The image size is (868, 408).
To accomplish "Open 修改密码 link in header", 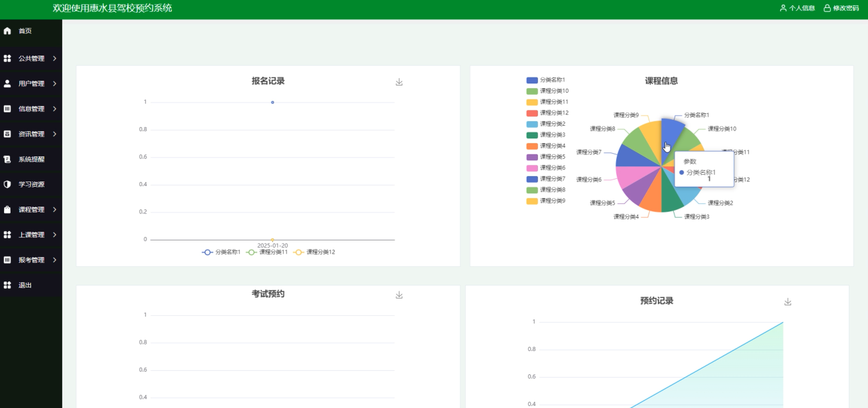I will 845,8.
